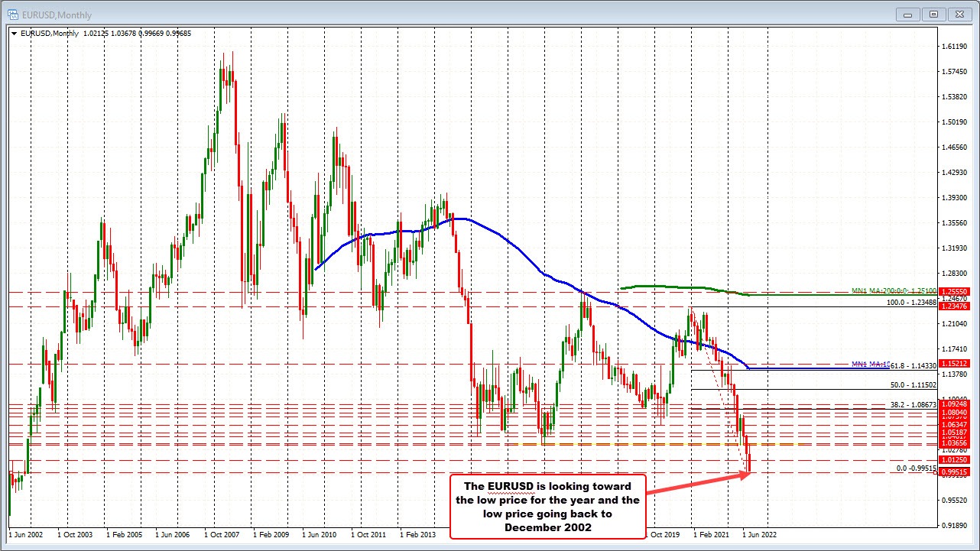
Task: Click the green MN1 MA:200:0:0: 1.25100 label
Action: [x=894, y=291]
